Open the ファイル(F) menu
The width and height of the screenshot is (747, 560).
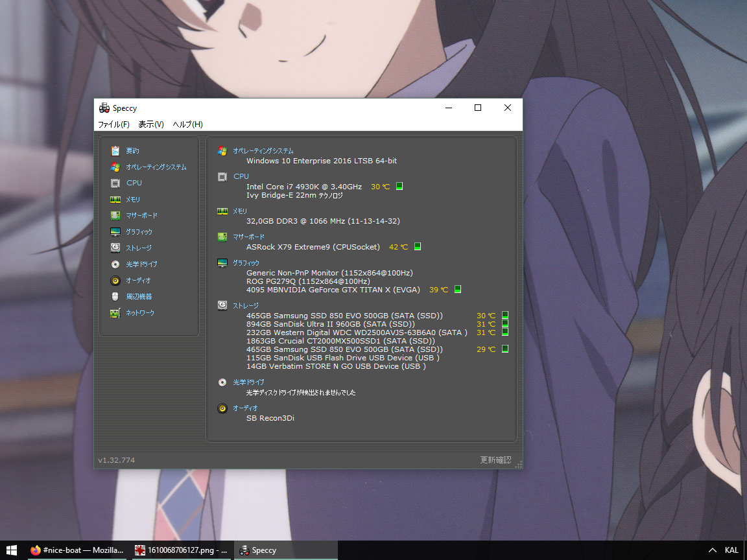coord(113,124)
